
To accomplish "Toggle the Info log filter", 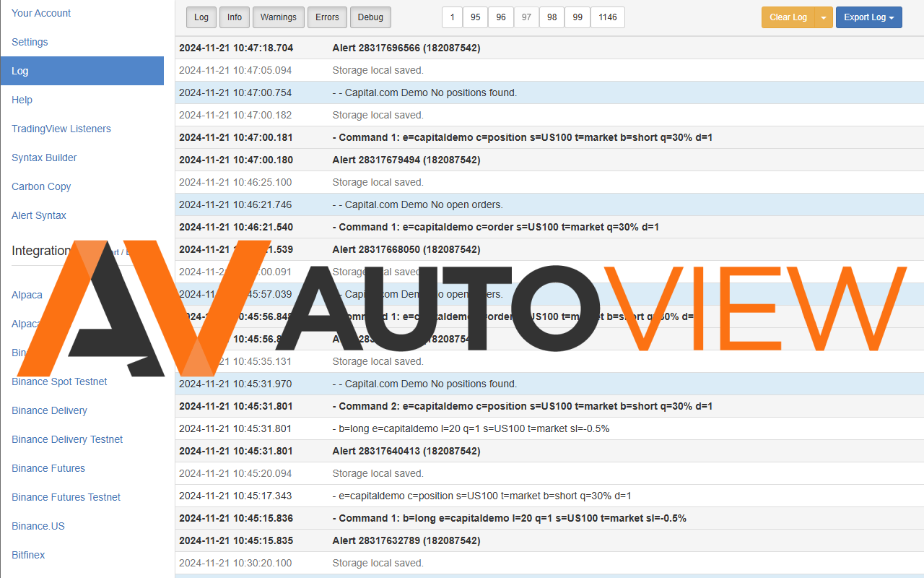I will (x=234, y=17).
